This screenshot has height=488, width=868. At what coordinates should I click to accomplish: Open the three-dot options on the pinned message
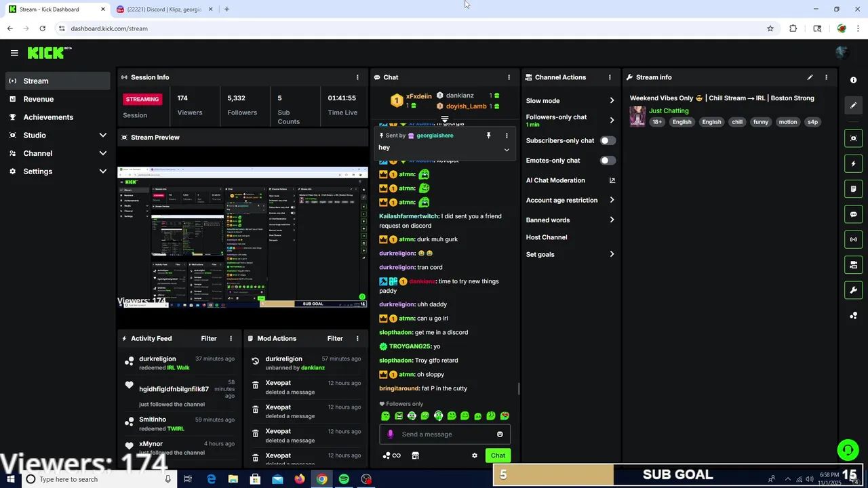click(x=506, y=136)
